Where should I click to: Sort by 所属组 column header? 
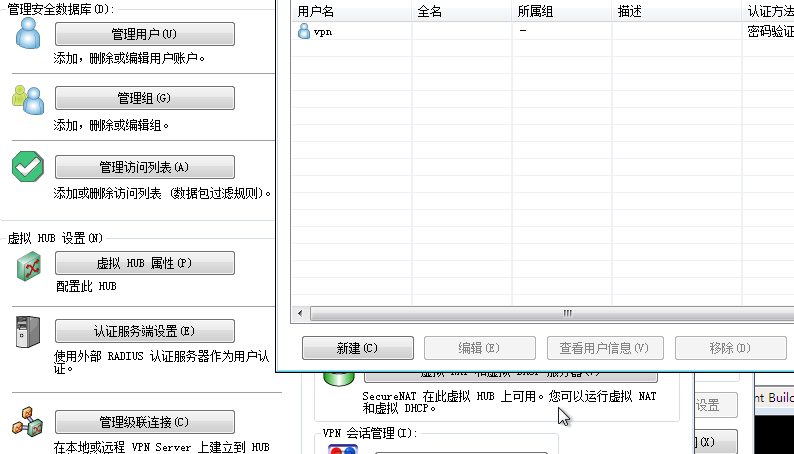[x=562, y=11]
